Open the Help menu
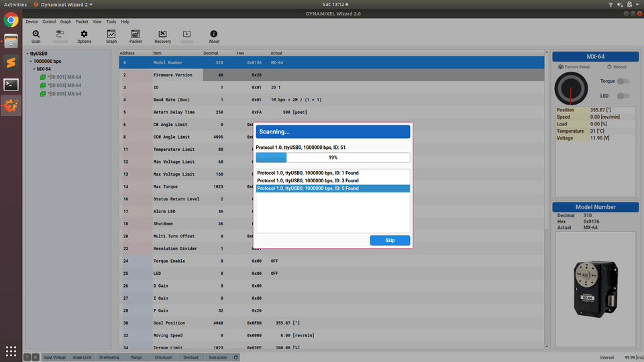 [x=125, y=21]
